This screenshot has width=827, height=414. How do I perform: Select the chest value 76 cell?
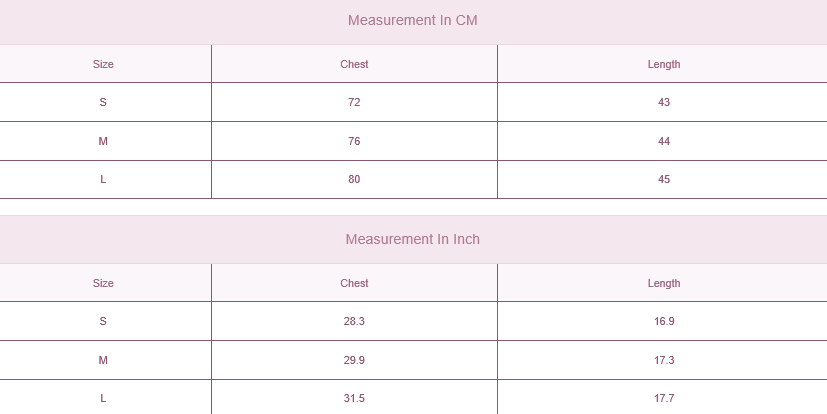coord(354,142)
